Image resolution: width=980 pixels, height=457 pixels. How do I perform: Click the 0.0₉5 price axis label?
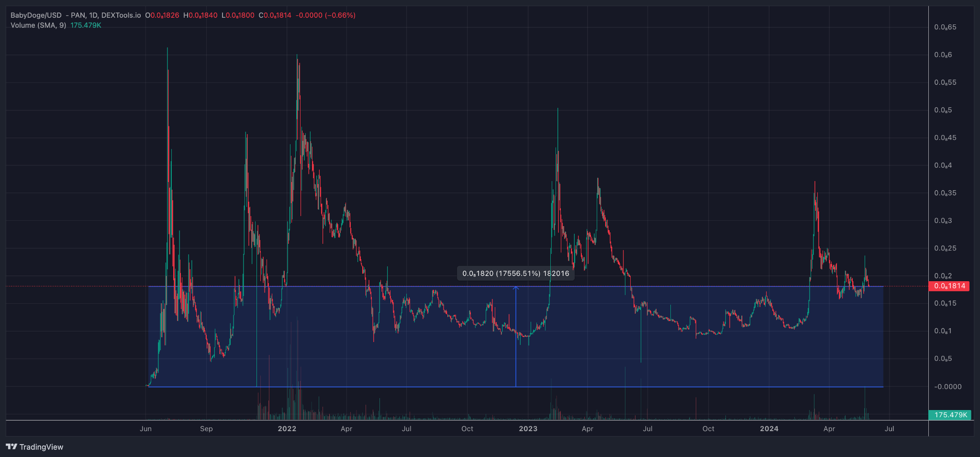(x=943, y=359)
